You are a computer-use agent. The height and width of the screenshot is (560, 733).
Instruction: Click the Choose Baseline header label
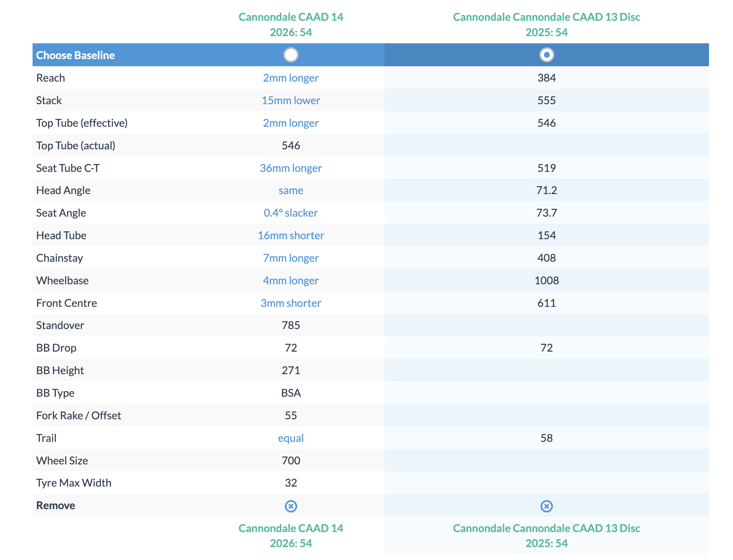point(76,55)
